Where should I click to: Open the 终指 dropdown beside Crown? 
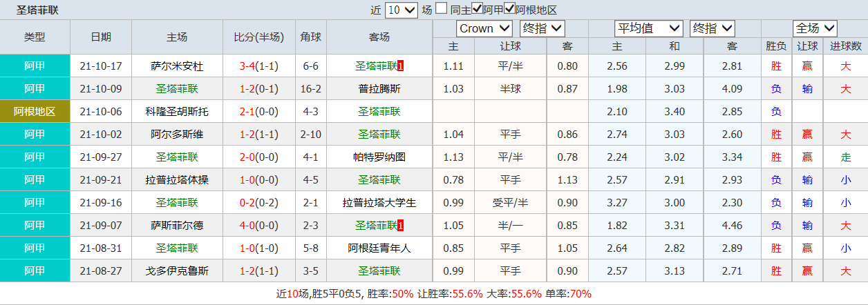542,28
